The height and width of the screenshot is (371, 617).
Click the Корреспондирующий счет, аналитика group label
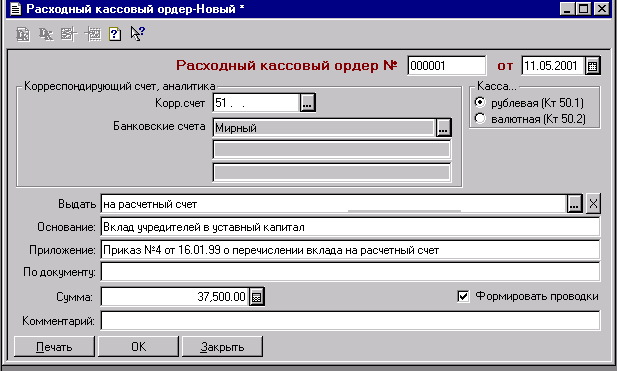120,86
